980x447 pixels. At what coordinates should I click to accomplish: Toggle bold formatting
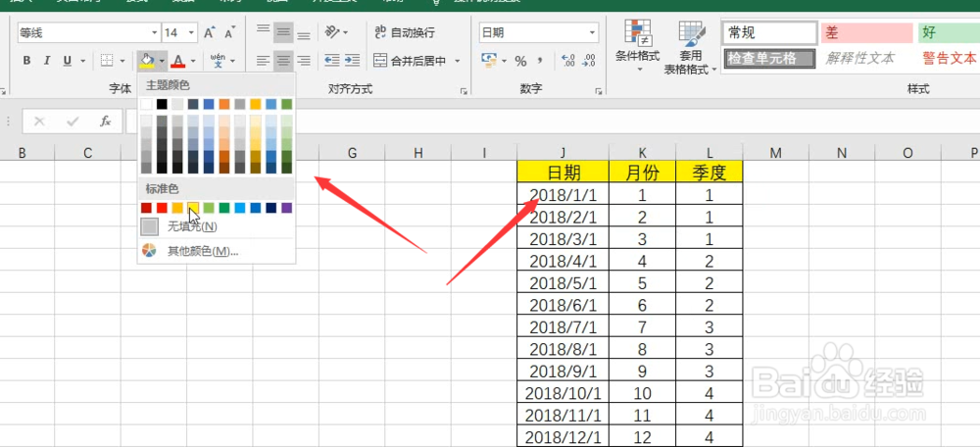click(x=26, y=61)
